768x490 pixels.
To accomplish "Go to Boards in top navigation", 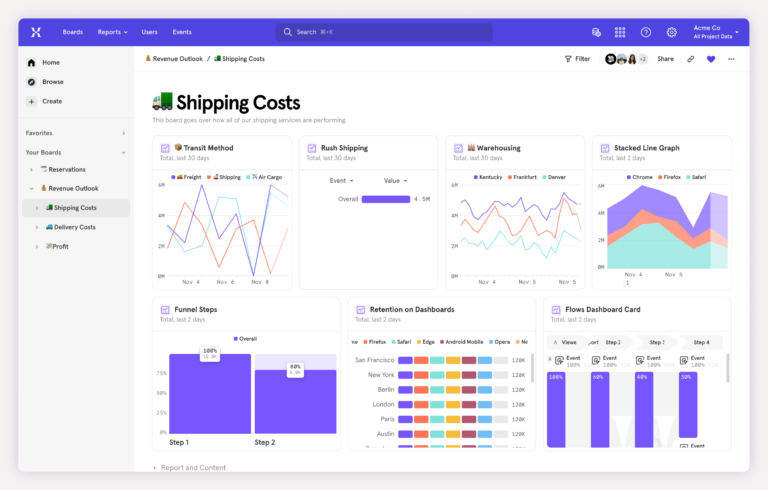I will [x=73, y=32].
